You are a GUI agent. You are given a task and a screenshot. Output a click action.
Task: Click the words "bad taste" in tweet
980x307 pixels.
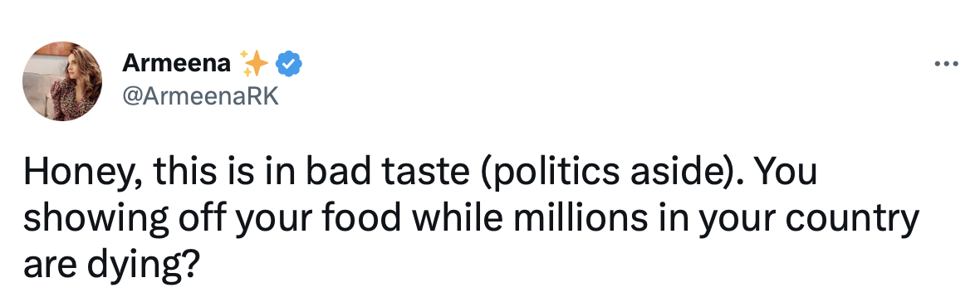[x=390, y=173]
